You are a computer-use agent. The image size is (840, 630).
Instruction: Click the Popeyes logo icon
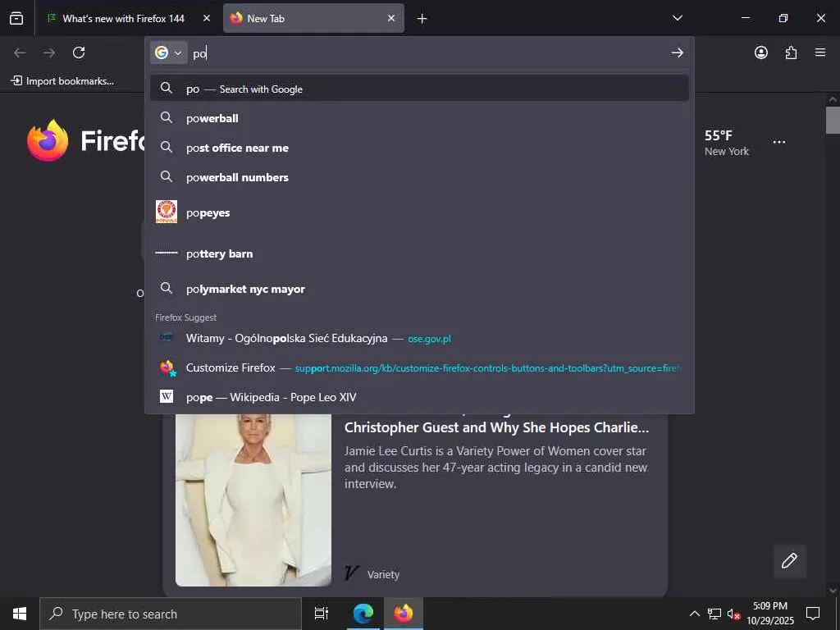coord(166,212)
